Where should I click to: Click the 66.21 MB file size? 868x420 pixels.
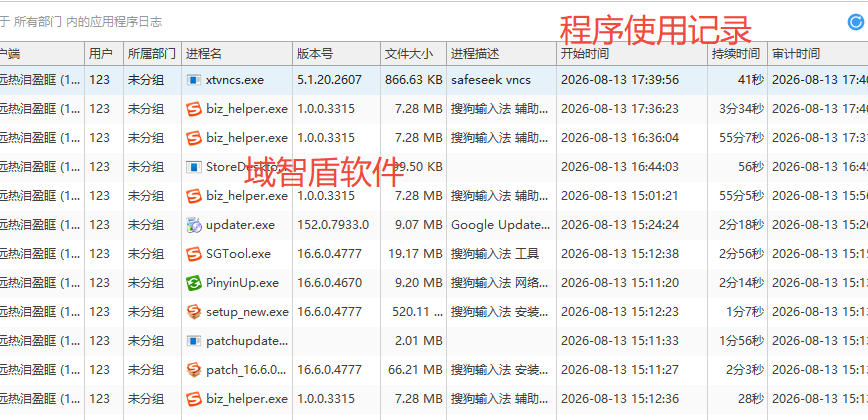pos(415,370)
